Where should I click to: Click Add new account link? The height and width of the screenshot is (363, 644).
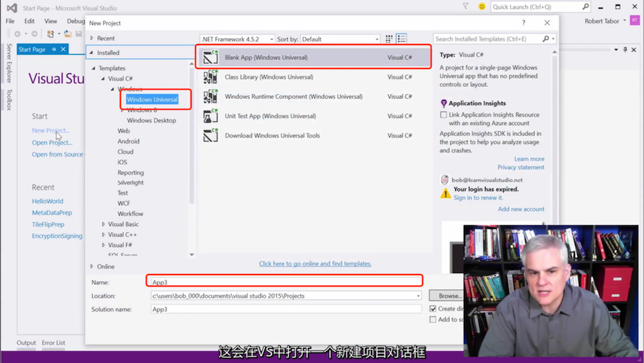click(x=521, y=209)
